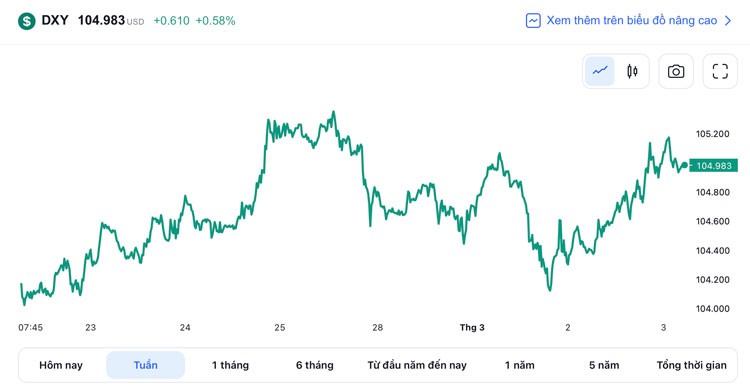Click the 'Thg 3' date marker
The height and width of the screenshot is (390, 750).
472,327
